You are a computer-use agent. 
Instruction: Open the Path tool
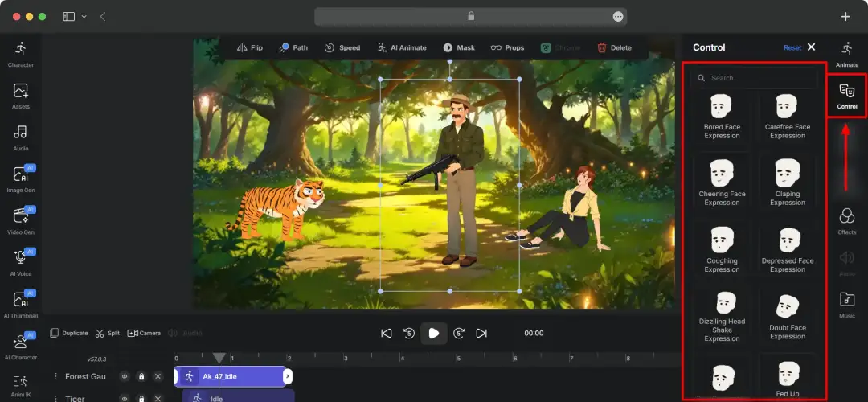pos(293,47)
